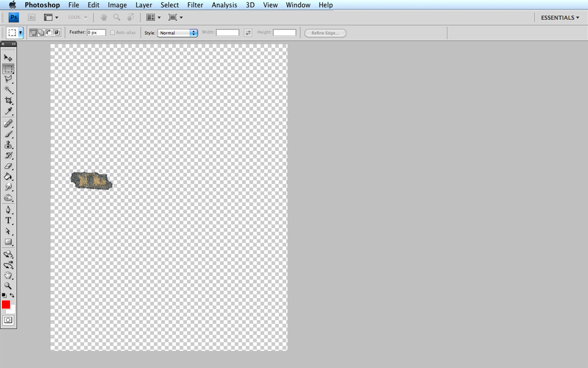Open the Select menu
The height and width of the screenshot is (368, 588).
tap(169, 5)
